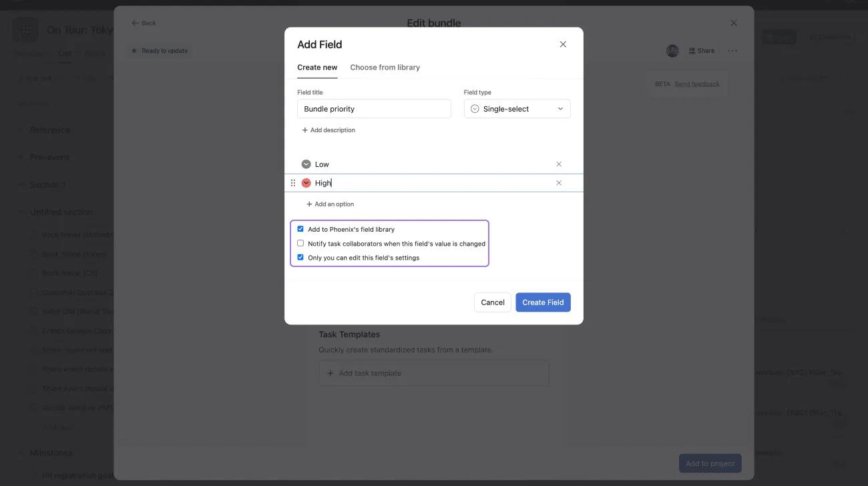
Task: Remove the Low option
Action: coord(559,164)
